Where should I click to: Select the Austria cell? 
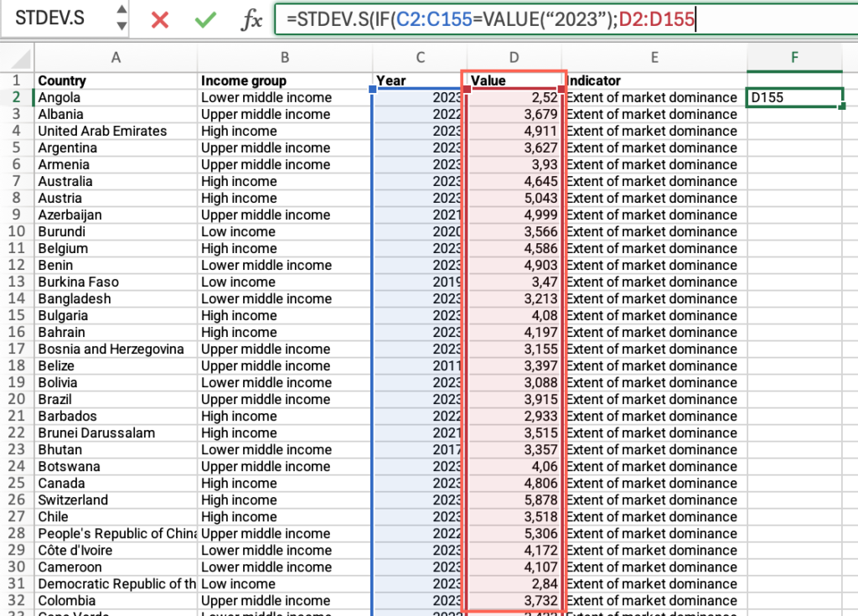[x=116, y=199]
